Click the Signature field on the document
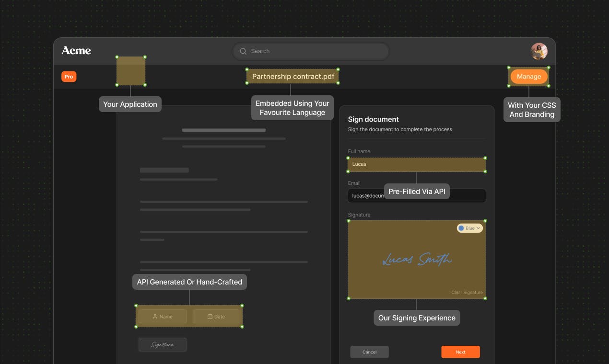The height and width of the screenshot is (364, 609). point(163,345)
